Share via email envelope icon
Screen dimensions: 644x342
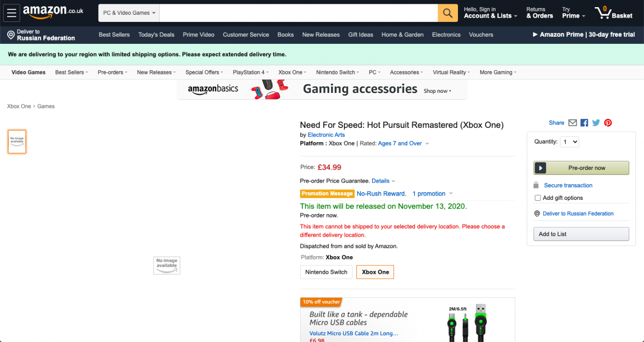(x=572, y=123)
